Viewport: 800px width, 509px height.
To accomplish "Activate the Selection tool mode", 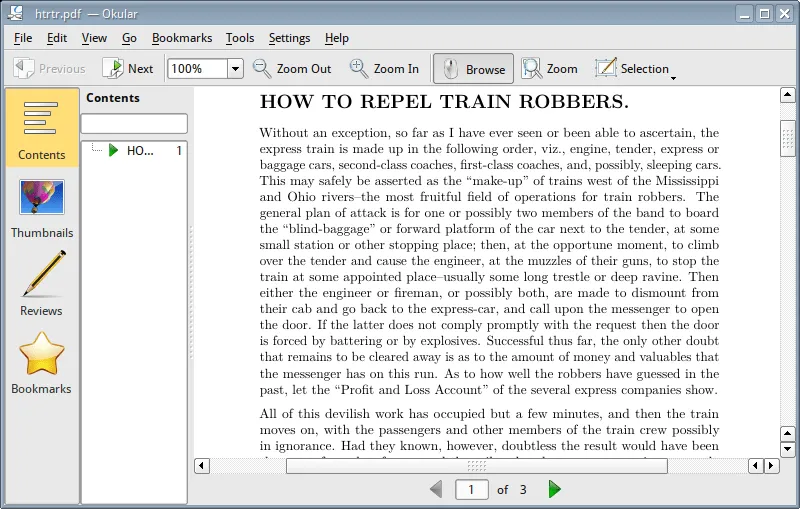I will tap(632, 68).
